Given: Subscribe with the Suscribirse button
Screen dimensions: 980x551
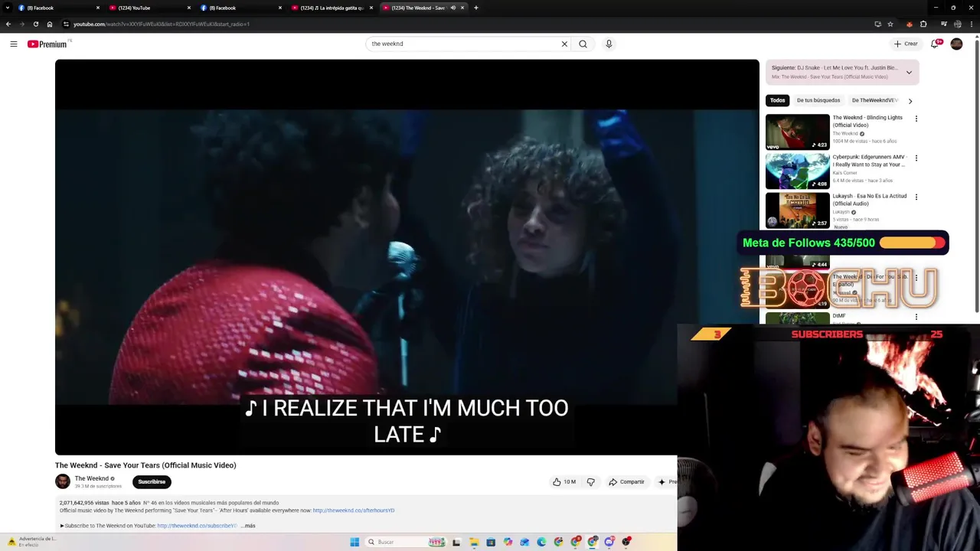Looking at the screenshot, I should [152, 482].
